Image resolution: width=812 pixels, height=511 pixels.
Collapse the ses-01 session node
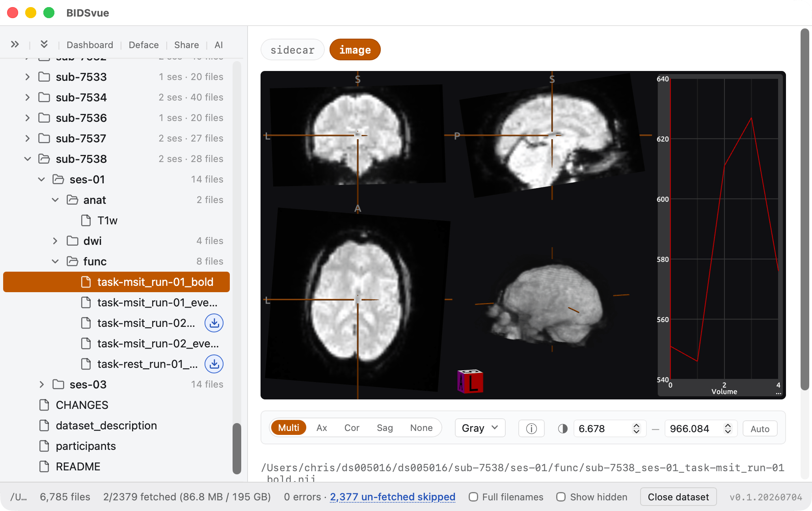41,179
